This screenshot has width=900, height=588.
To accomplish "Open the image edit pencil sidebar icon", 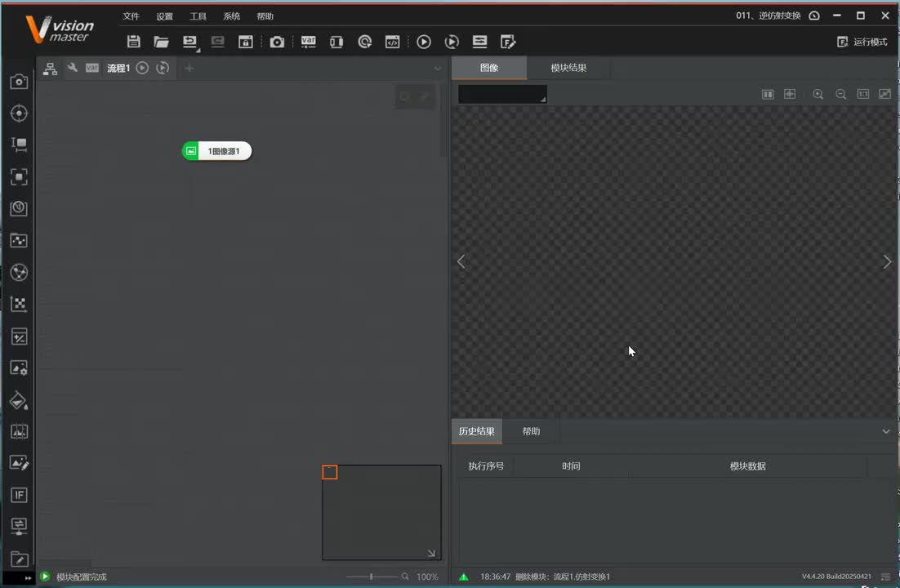I will tap(19, 463).
